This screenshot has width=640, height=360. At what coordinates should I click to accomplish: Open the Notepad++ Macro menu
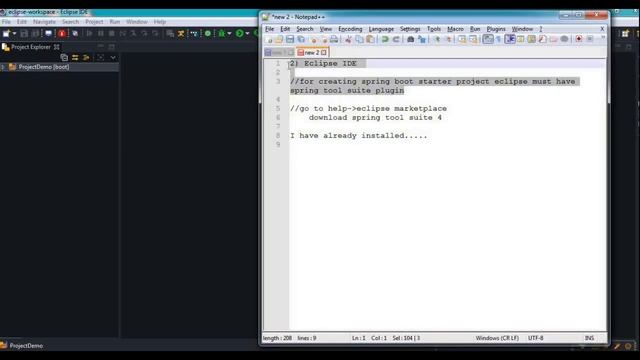click(455, 29)
